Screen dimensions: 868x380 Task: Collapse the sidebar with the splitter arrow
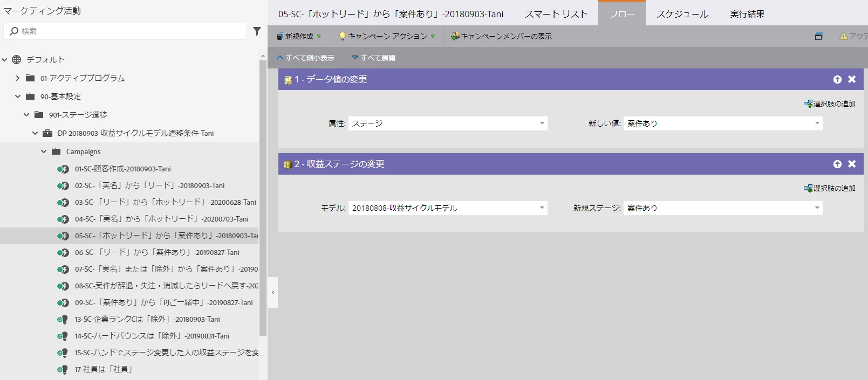click(273, 293)
